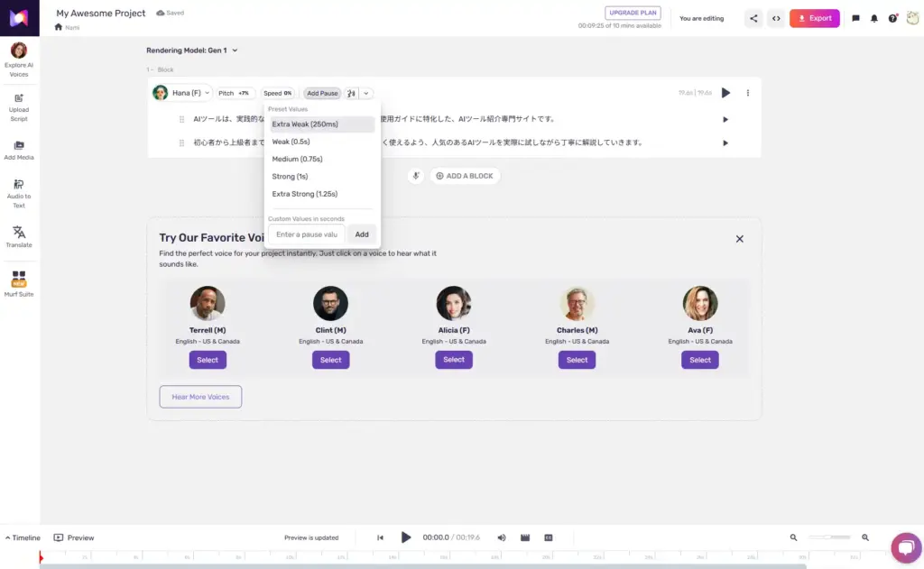The image size is (924, 569).
Task: Click the drag handle of the first sentence
Action: pos(181,119)
